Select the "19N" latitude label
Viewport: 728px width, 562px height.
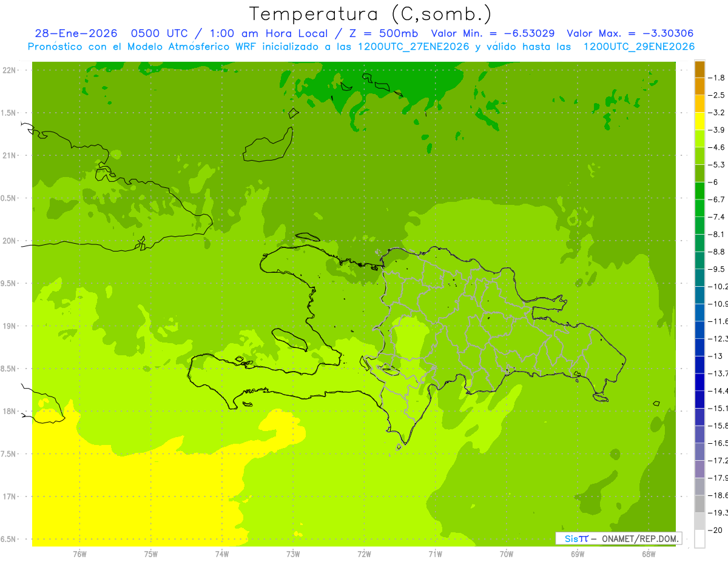click(x=10, y=326)
